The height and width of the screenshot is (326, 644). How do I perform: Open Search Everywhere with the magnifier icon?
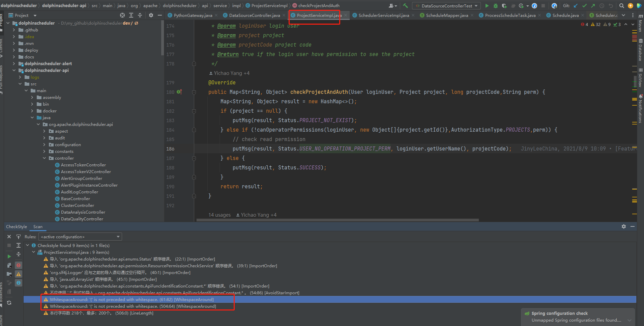tap(621, 6)
